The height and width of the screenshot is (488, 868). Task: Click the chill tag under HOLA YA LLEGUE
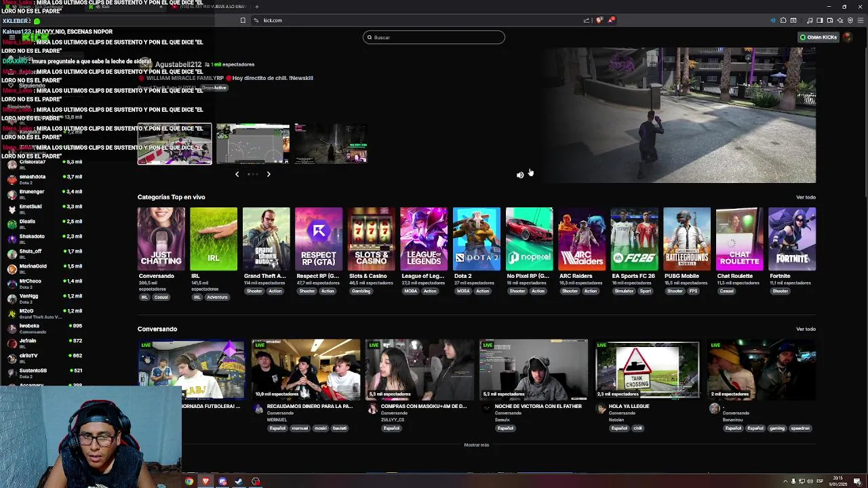tap(637, 428)
